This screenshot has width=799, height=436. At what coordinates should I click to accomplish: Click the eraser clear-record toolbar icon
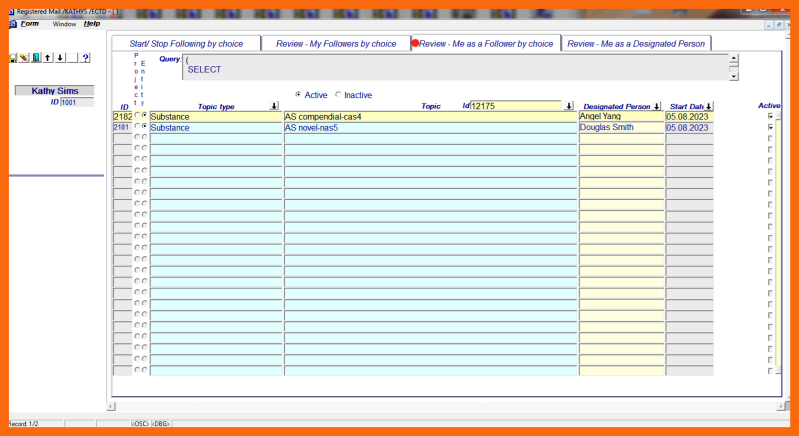pyautogui.click(x=24, y=58)
